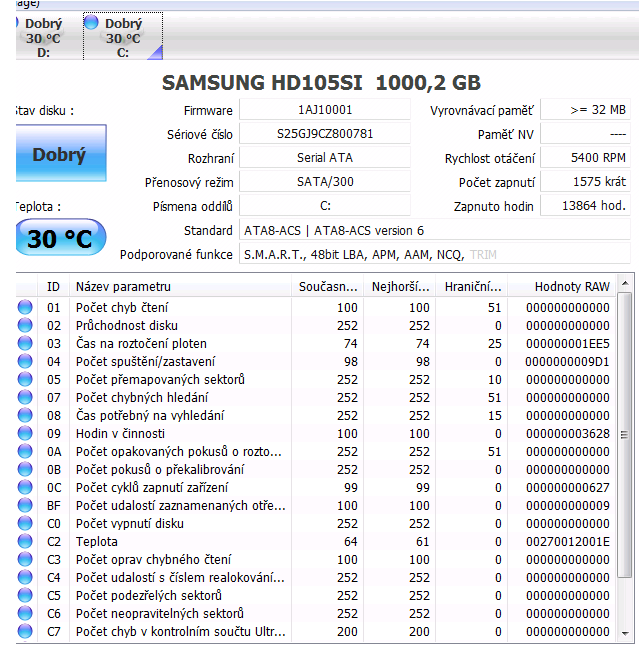642x645 pixels.
Task: Click the SMART table vertical scrollbar thumb
Action: pos(625,435)
